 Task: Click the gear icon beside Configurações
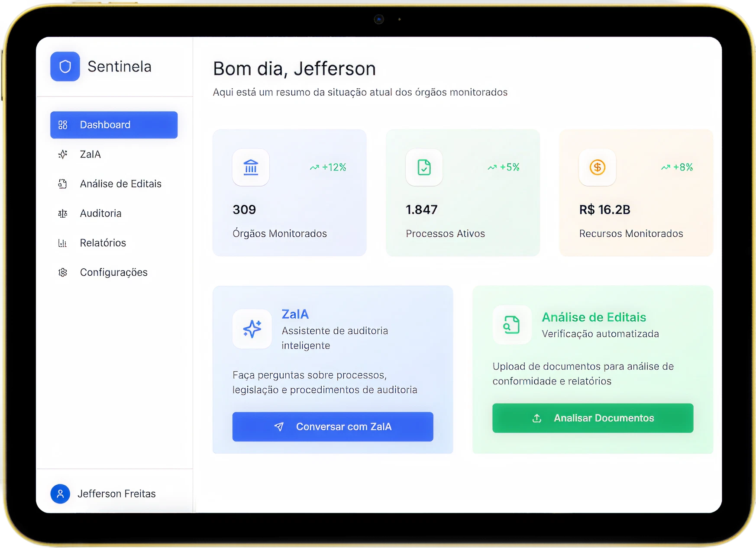[63, 272]
